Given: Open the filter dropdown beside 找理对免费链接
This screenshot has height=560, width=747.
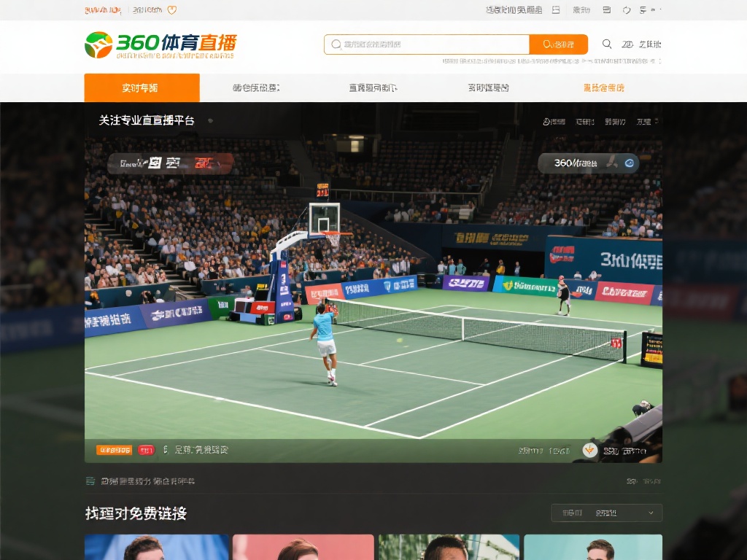Looking at the screenshot, I should (607, 513).
